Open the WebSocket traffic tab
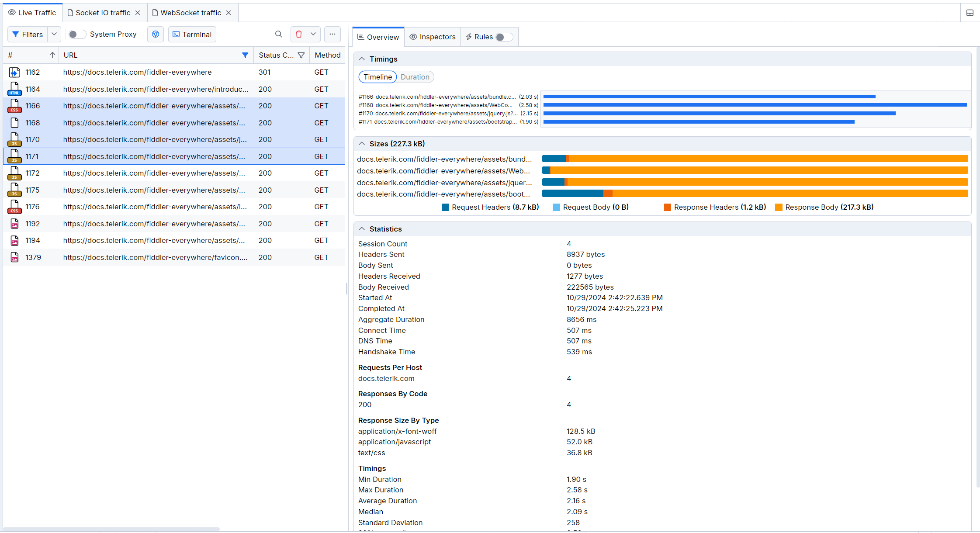 pos(190,13)
